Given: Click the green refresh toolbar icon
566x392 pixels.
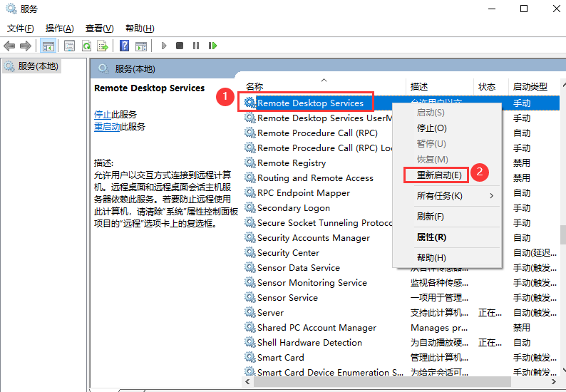Looking at the screenshot, I should tap(86, 46).
